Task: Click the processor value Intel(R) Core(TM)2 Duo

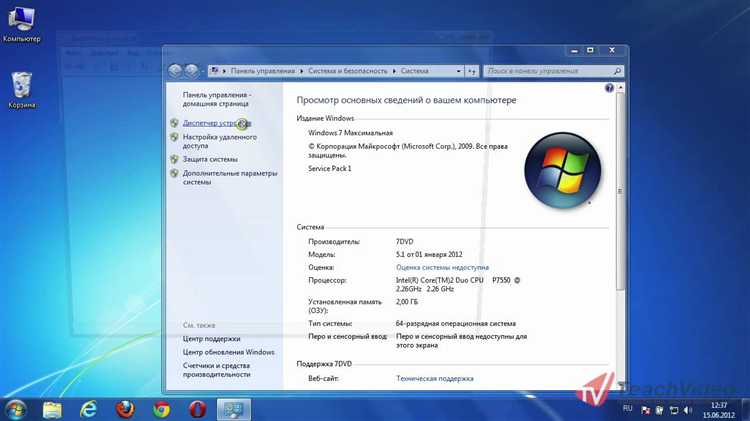Action: (x=458, y=284)
